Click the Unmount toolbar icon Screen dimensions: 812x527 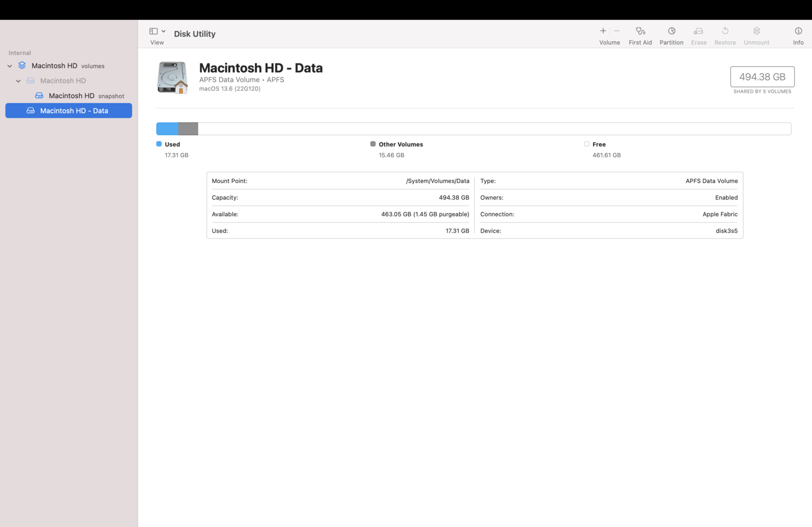(756, 31)
